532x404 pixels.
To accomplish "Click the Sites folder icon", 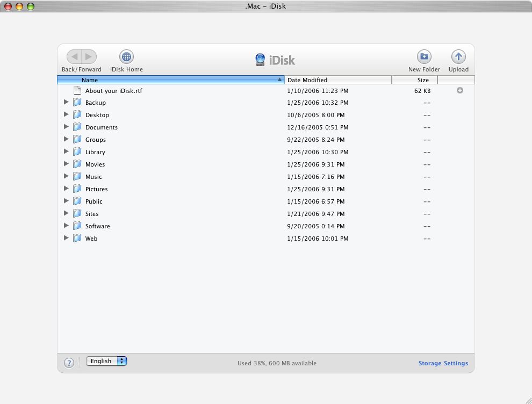I will [x=77, y=213].
